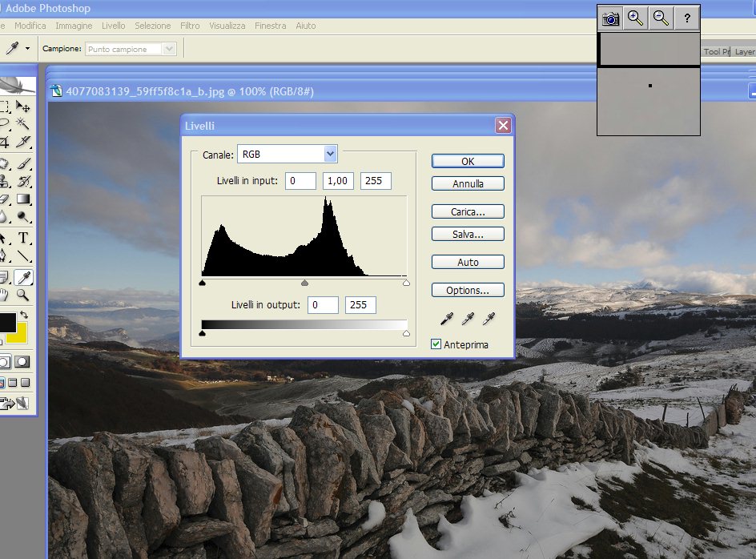
Task: Open the eyedropper tool preset dropdown
Action: [x=27, y=49]
